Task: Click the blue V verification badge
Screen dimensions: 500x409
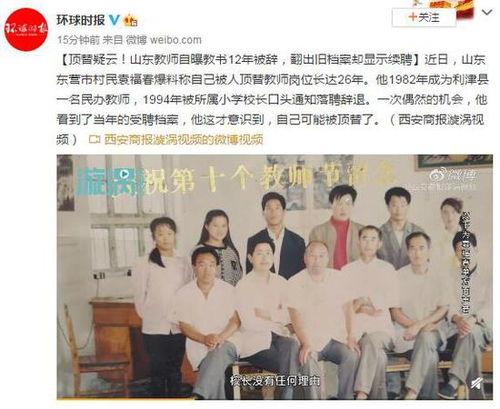Action: 114,21
